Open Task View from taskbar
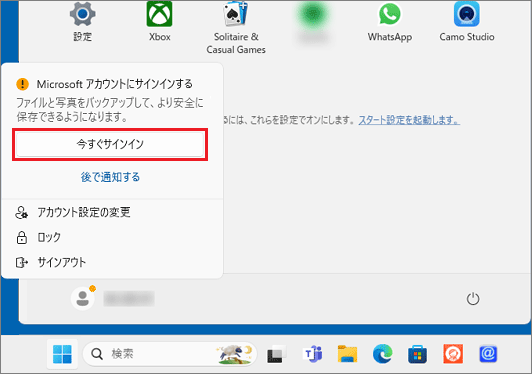The image size is (532, 374). pyautogui.click(x=276, y=354)
